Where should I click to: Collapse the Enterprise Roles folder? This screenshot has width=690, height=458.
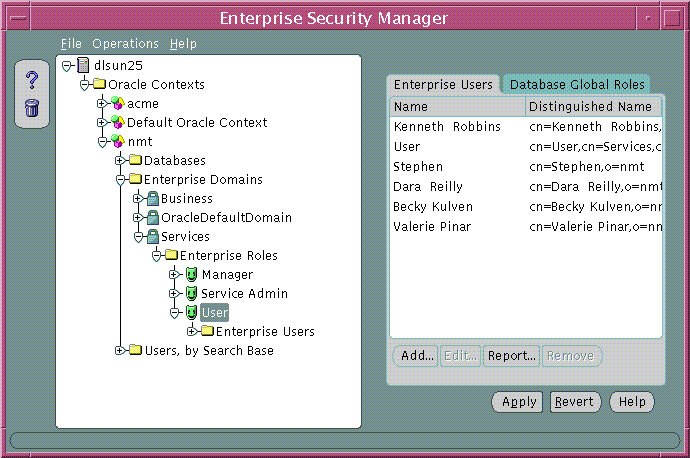coord(156,256)
